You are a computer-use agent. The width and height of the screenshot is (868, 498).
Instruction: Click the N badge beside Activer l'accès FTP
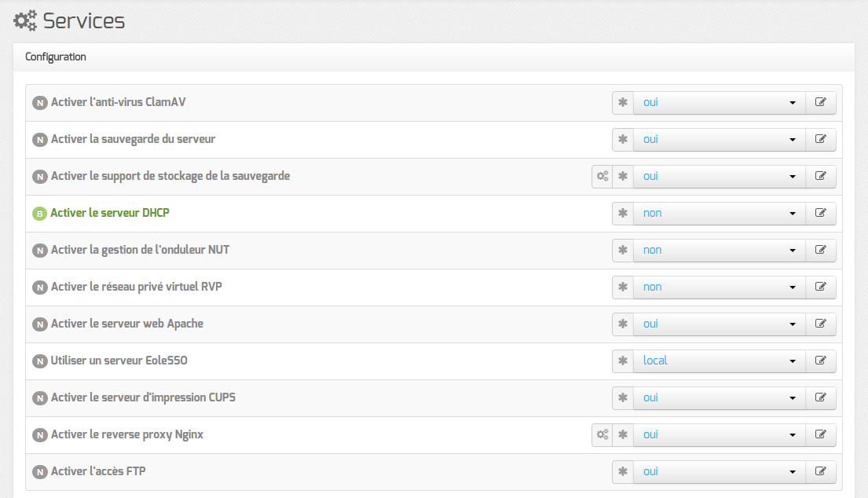click(39, 472)
